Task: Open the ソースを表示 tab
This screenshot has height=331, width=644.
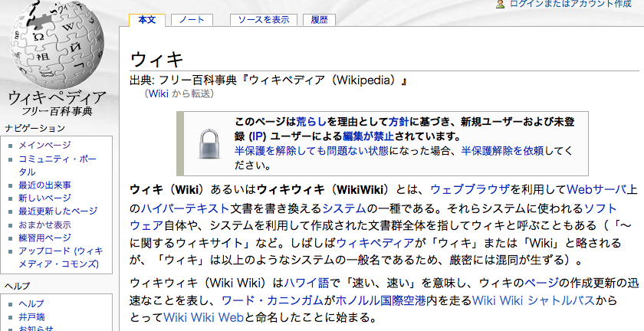Action: coord(264,20)
